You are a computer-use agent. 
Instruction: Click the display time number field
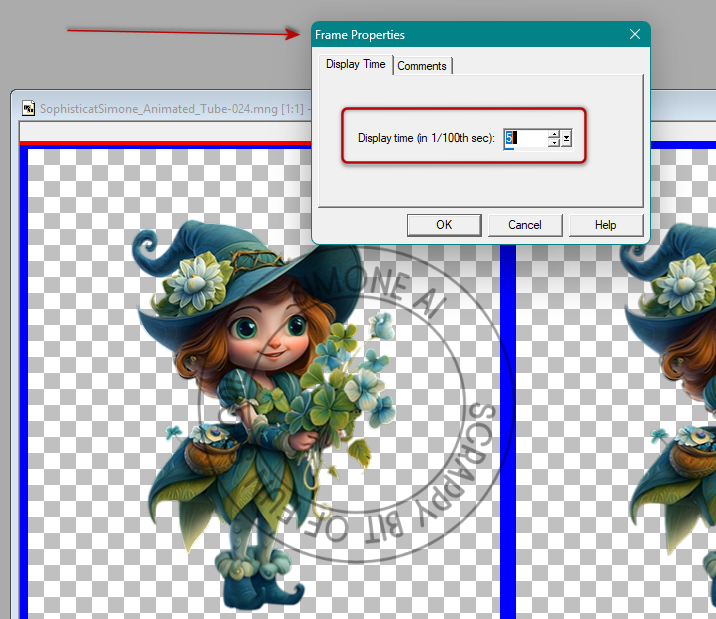click(525, 137)
